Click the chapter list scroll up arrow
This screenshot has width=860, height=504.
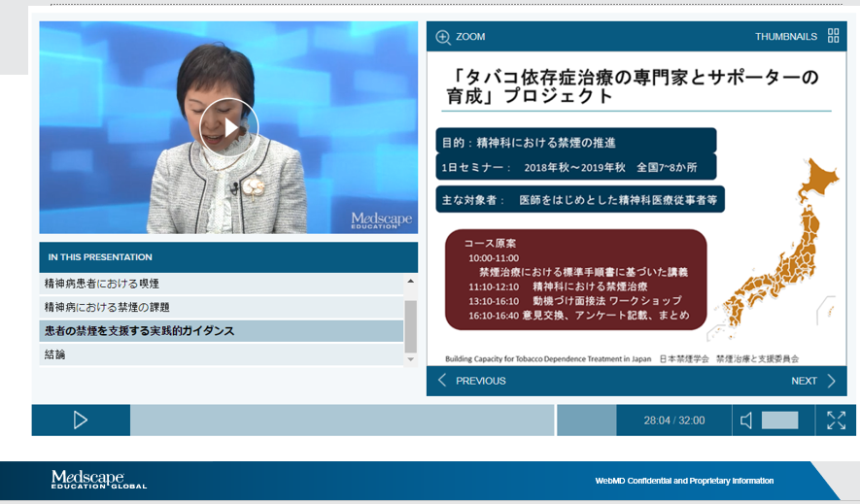point(410,281)
